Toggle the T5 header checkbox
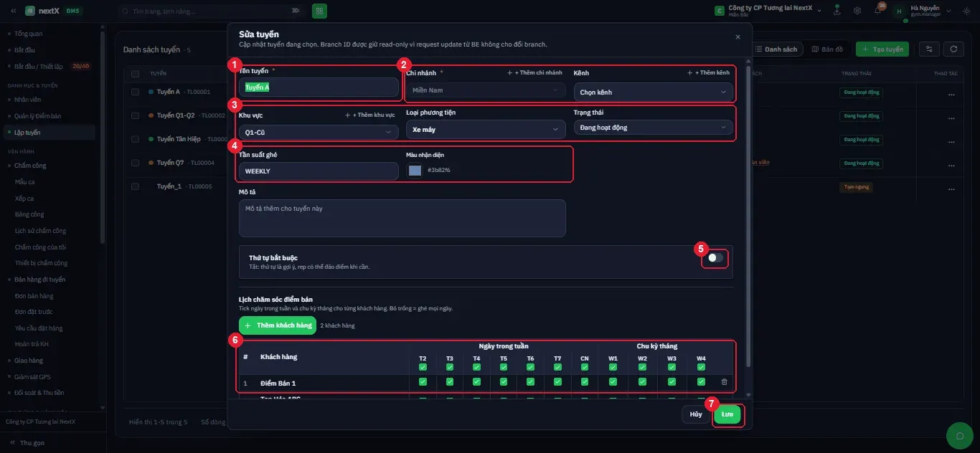Viewport: 980px width, 453px height. coord(504,367)
